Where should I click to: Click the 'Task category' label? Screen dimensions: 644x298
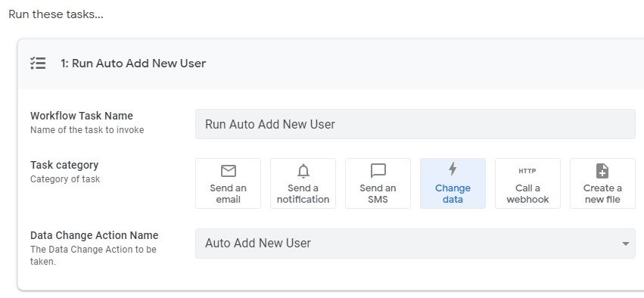pyautogui.click(x=64, y=165)
